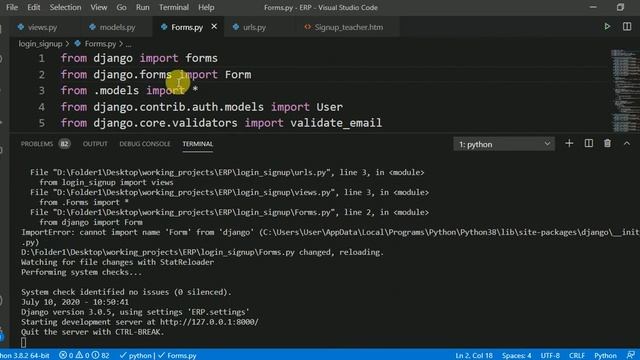Click 'validate_email' in line 5
640x360 pixels.
336,123
